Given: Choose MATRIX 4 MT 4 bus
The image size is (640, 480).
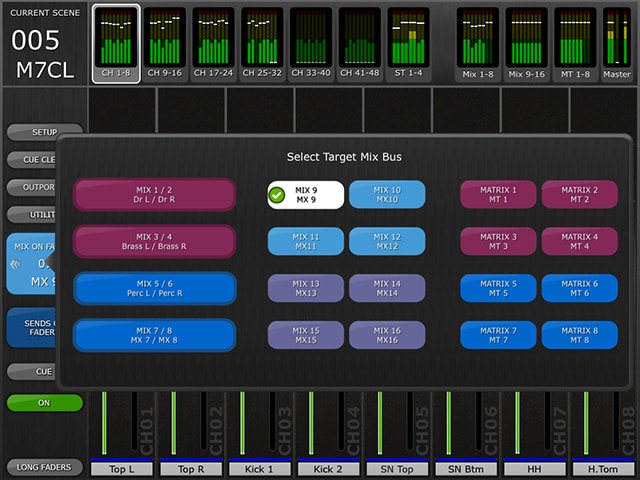Looking at the screenshot, I should [579, 241].
